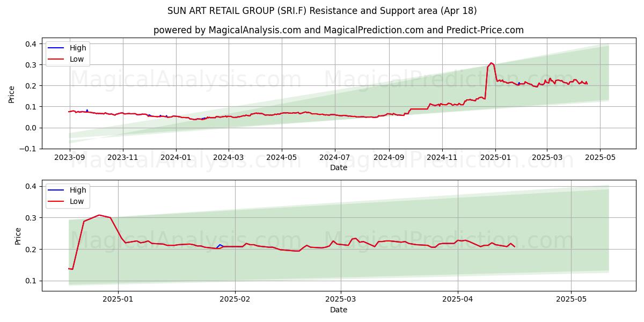The width and height of the screenshot is (644, 322).
Task: Click the 0.3 price tick in bottom chart
Action: coord(32,217)
